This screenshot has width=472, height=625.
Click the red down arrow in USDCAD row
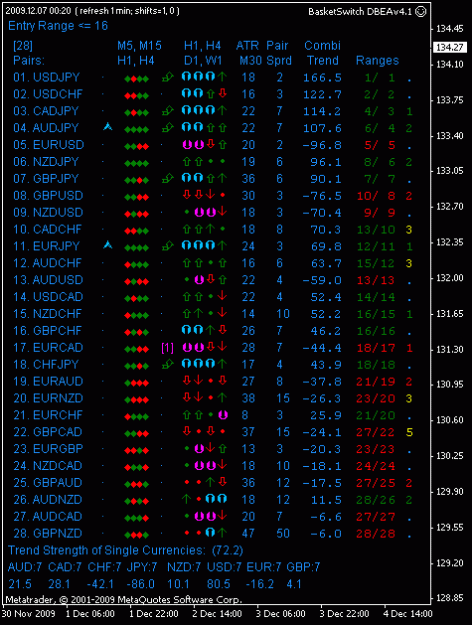pos(223,296)
